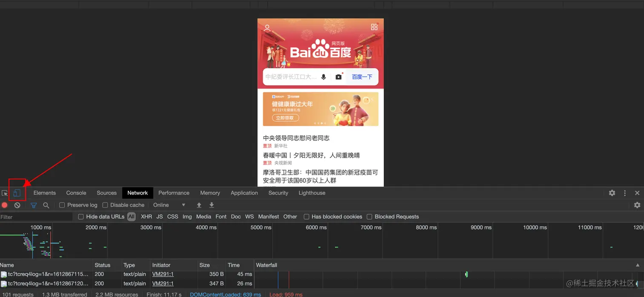This screenshot has height=297, width=644.
Task: Toggle the network filter funnel icon
Action: point(34,205)
